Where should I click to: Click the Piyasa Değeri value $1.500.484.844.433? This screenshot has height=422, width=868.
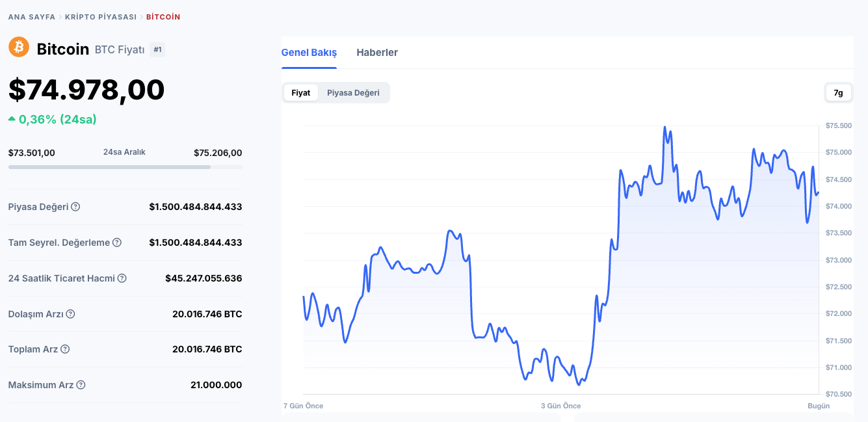(196, 207)
